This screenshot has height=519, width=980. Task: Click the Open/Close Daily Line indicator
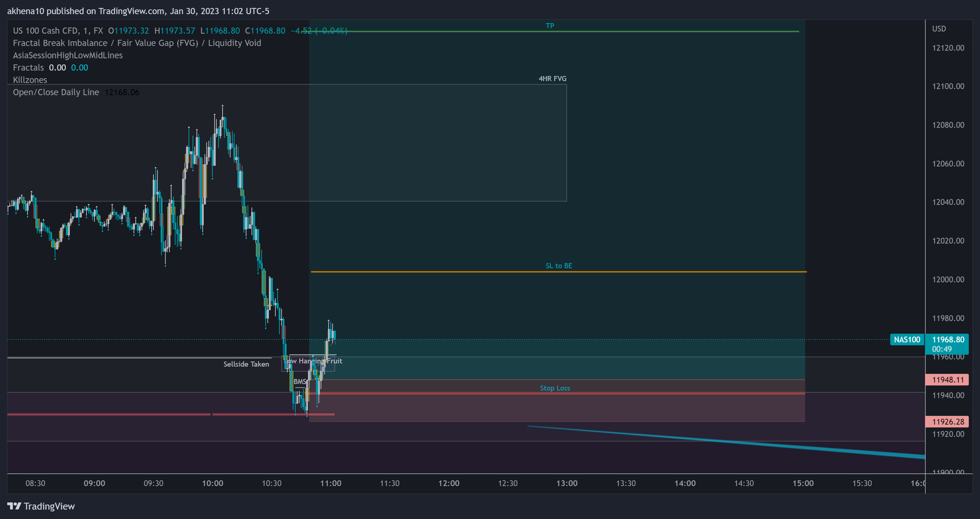coord(56,92)
